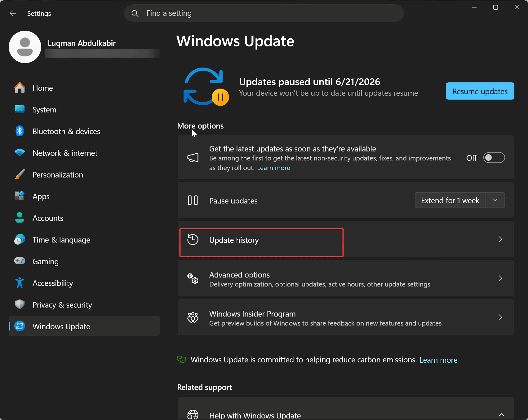Click the Advanced options gears icon

193,278
